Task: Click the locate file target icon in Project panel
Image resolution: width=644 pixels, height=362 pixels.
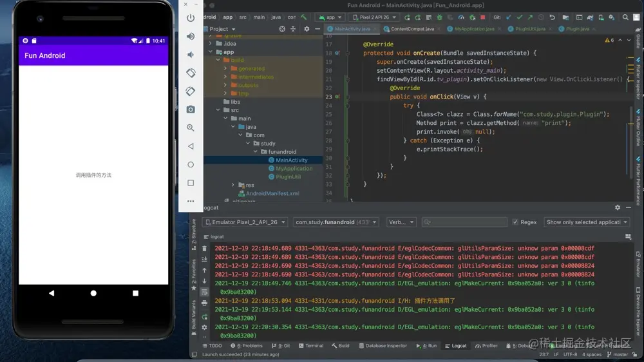Action: pos(282,29)
